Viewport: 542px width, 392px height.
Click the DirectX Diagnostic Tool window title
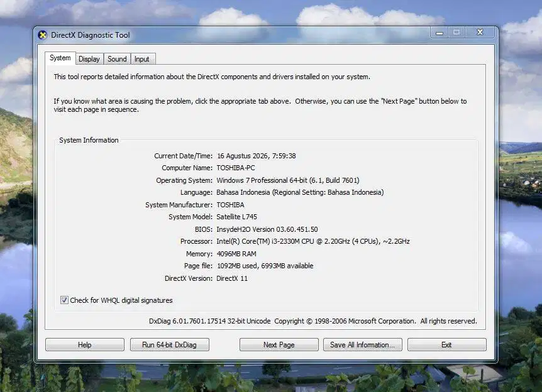(x=91, y=35)
